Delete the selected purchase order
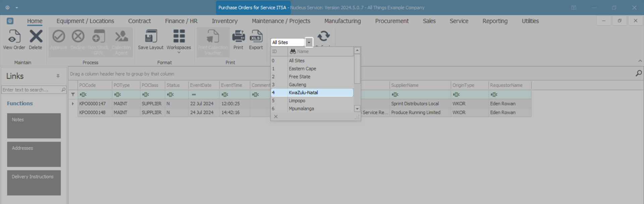 click(36, 37)
